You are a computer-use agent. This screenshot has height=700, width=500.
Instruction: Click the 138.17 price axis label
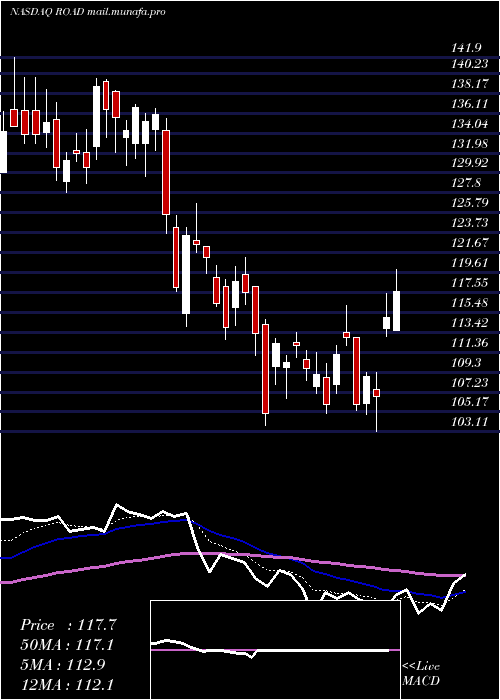point(470,84)
